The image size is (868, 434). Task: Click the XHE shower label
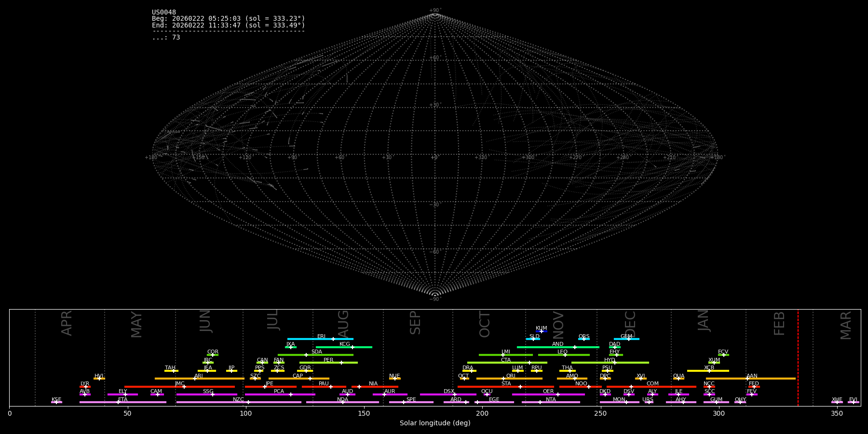pyautogui.click(x=837, y=400)
